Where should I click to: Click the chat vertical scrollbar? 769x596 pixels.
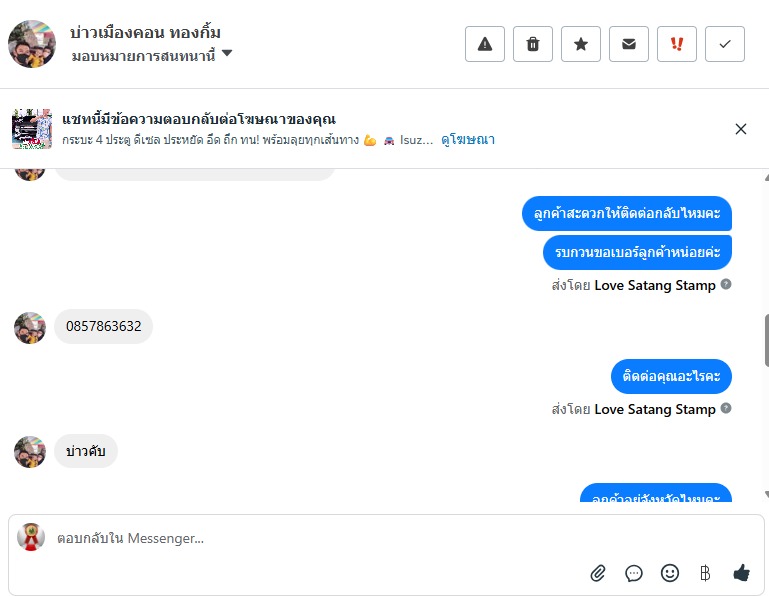(765, 340)
